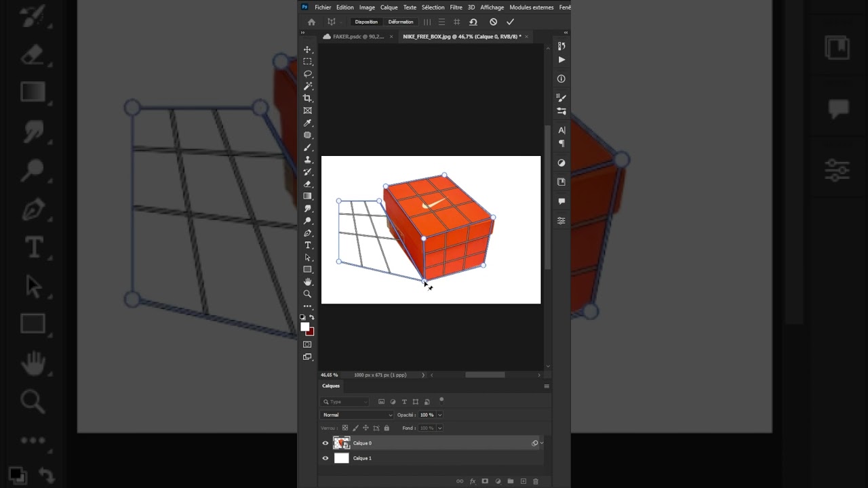Open the Edition menu
This screenshot has height=488, width=868.
click(x=345, y=7)
